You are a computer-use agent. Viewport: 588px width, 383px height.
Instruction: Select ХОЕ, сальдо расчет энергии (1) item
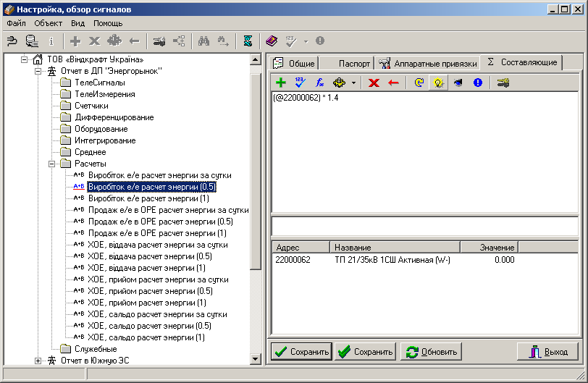click(146, 337)
